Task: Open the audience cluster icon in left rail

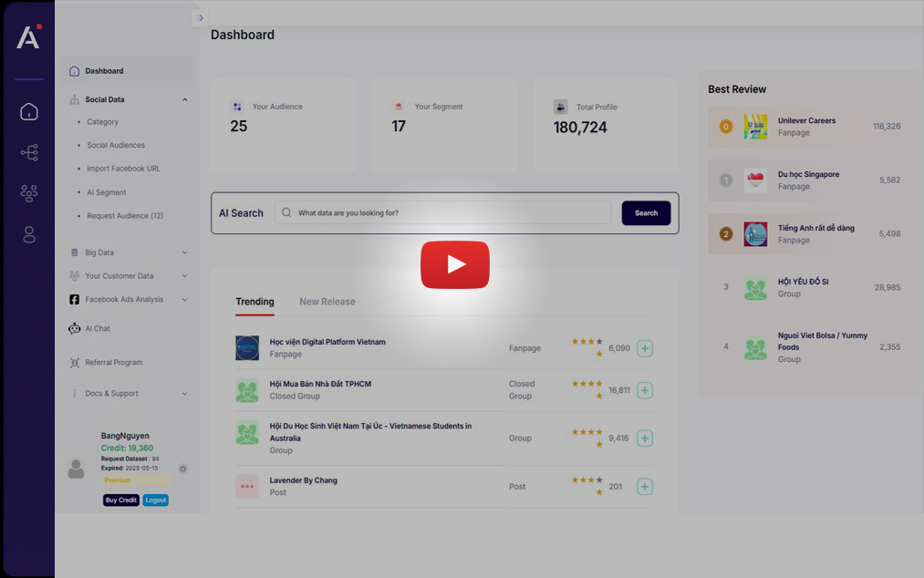Action: [x=29, y=193]
